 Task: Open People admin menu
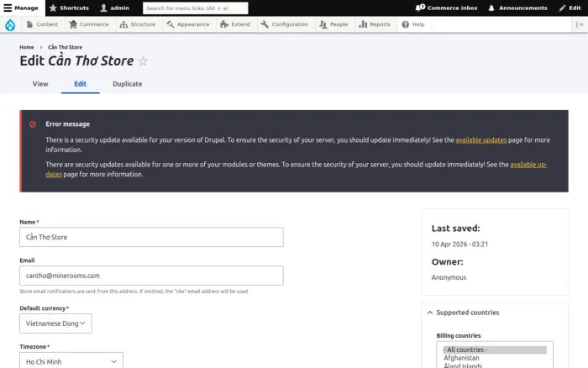coord(333,24)
